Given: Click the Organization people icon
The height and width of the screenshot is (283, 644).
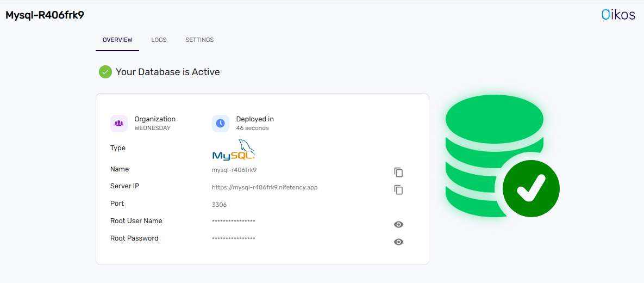Looking at the screenshot, I should 119,124.
